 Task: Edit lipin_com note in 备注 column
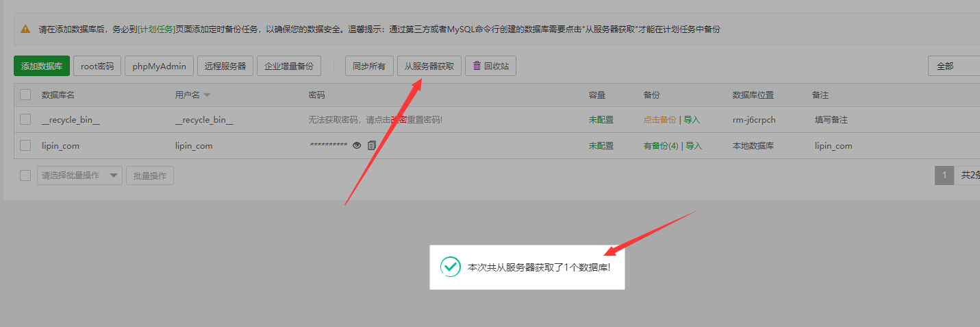(833, 146)
